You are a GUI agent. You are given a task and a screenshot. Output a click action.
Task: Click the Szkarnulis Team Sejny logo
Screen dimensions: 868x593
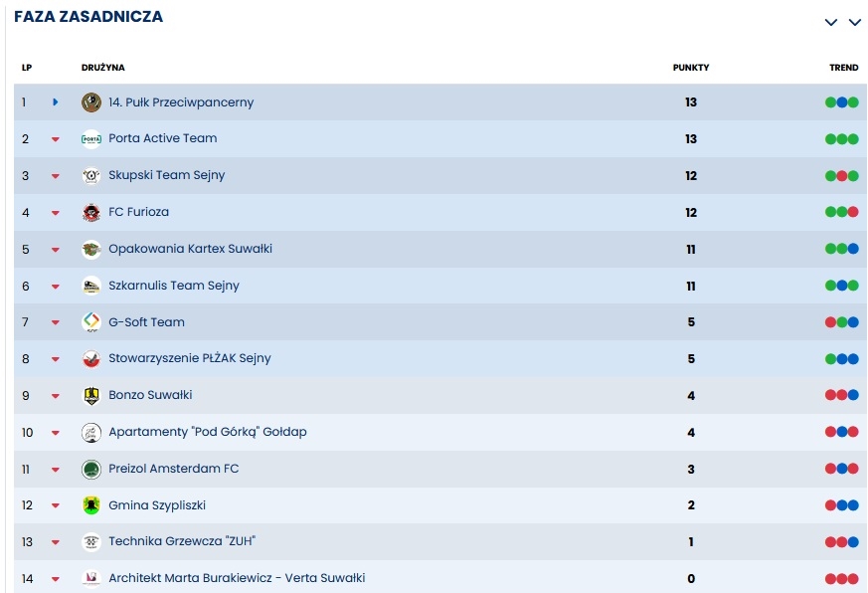click(91, 286)
